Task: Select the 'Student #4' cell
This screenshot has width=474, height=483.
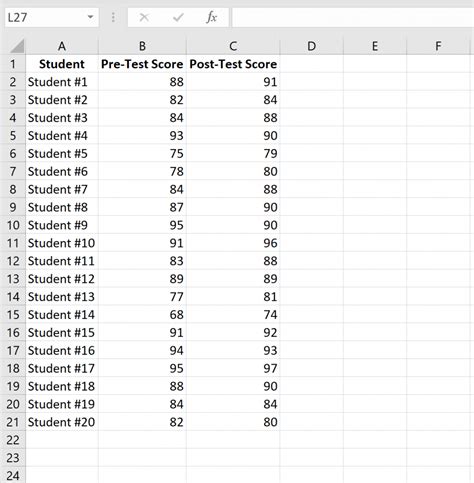Action: tap(62, 135)
